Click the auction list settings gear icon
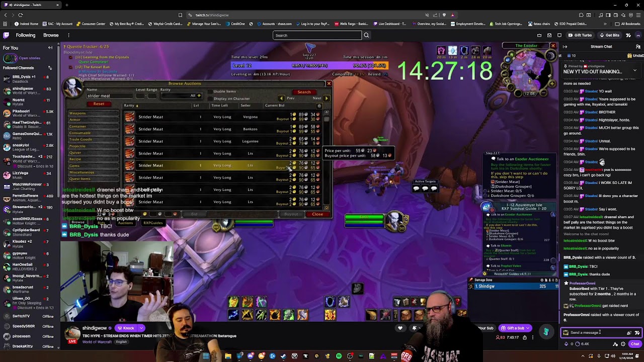The height and width of the screenshot is (362, 644). coord(319,106)
